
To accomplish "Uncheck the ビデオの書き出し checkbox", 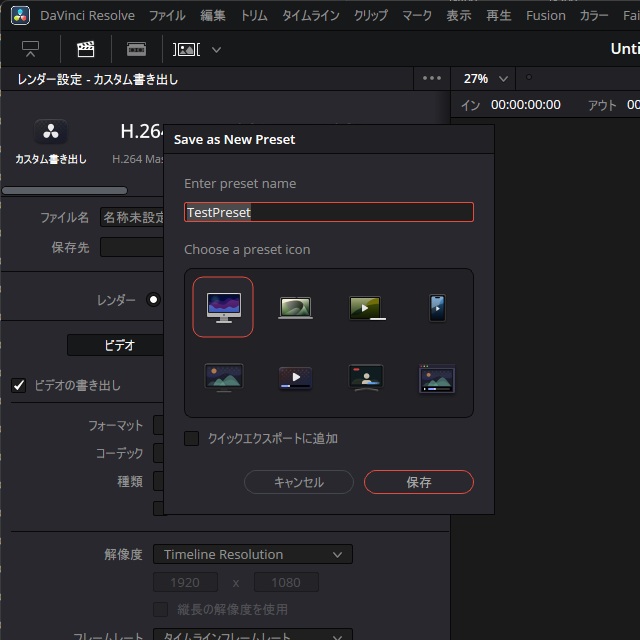I will tap(19, 385).
